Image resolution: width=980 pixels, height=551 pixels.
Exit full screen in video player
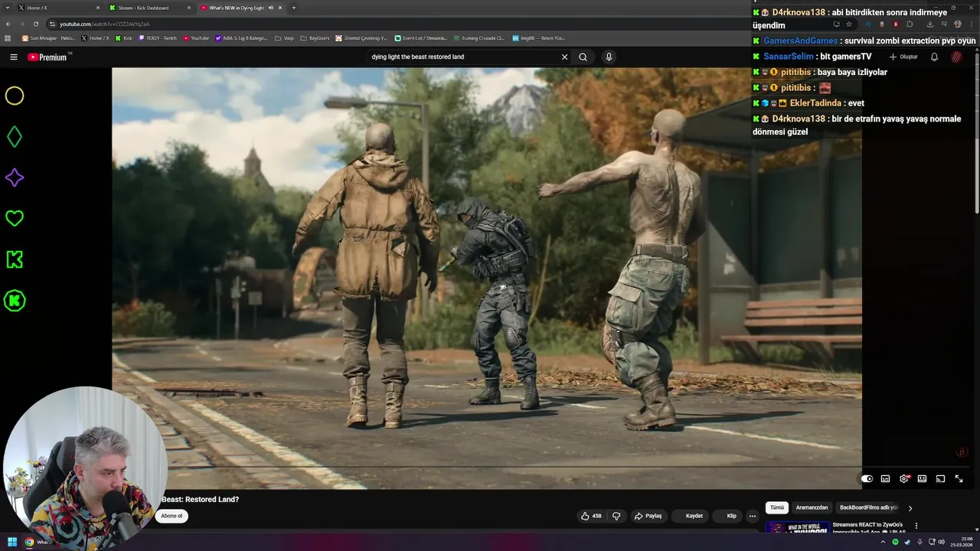click(959, 478)
